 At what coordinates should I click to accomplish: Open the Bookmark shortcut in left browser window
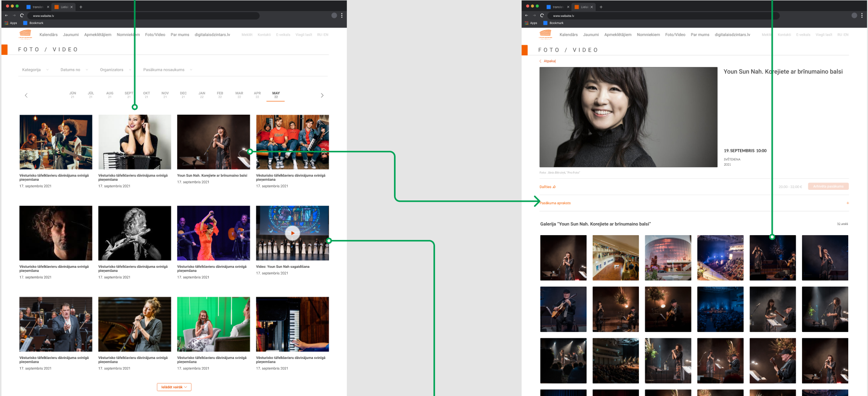33,23
